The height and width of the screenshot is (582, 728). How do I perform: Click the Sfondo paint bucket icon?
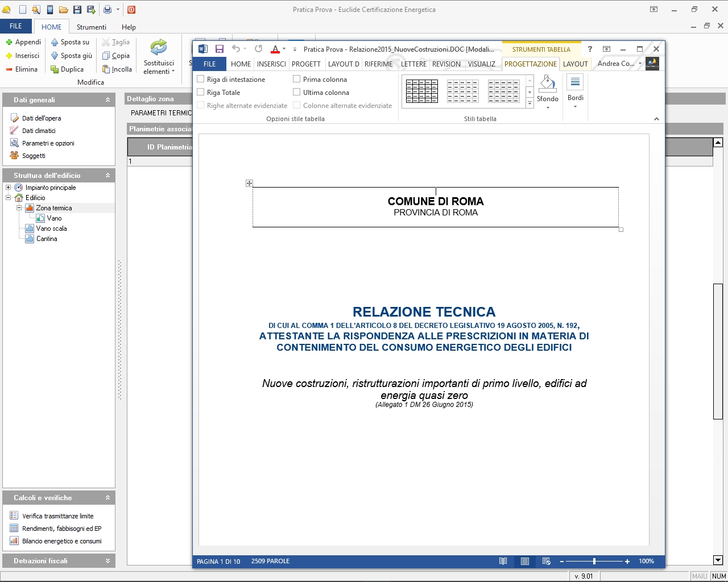point(547,85)
